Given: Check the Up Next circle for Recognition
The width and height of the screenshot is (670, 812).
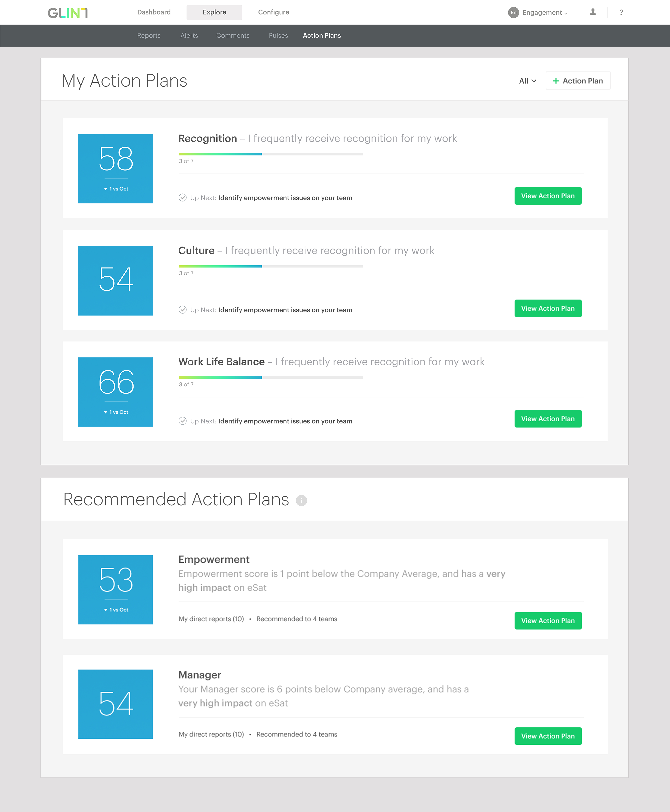Looking at the screenshot, I should click(x=182, y=198).
